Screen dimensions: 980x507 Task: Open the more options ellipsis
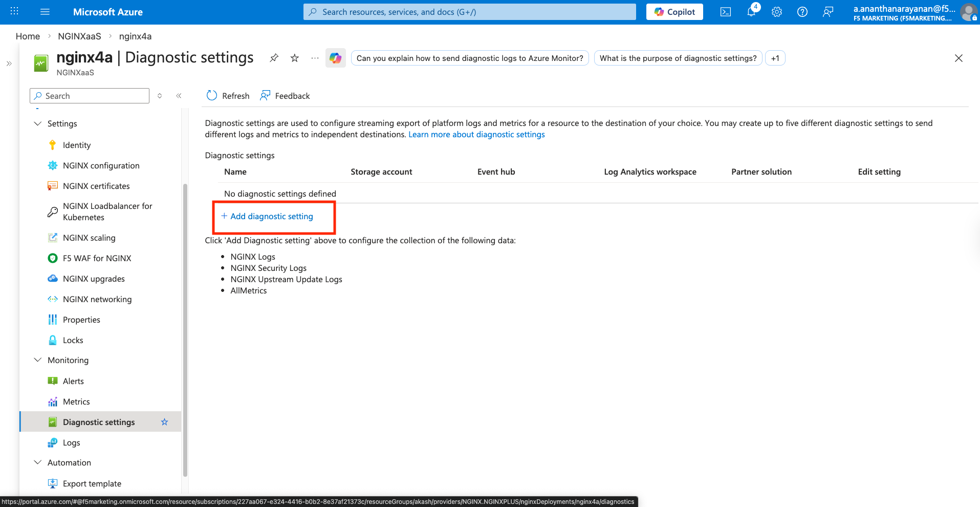(x=315, y=58)
